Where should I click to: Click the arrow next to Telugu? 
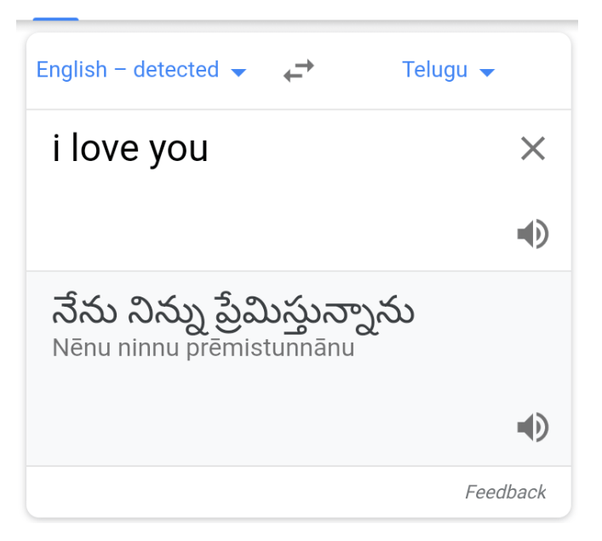487,72
